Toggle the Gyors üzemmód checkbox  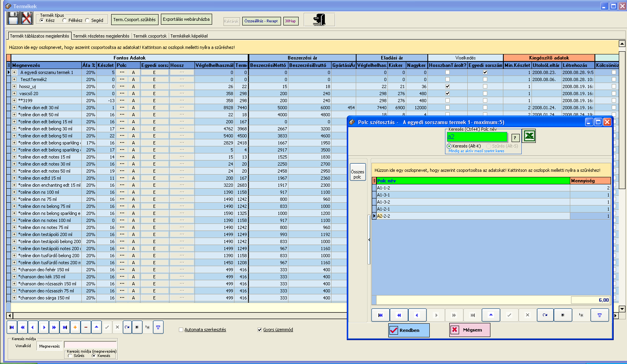(x=259, y=330)
